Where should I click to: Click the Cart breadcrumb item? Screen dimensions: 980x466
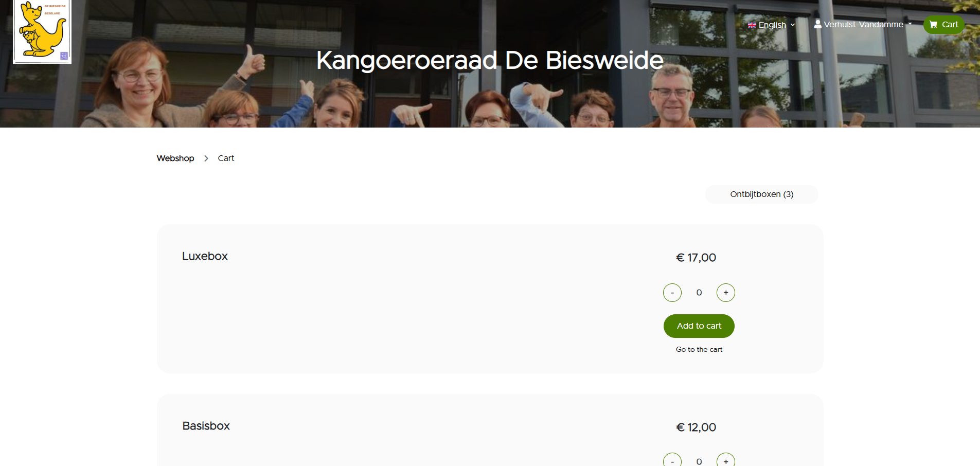(226, 158)
